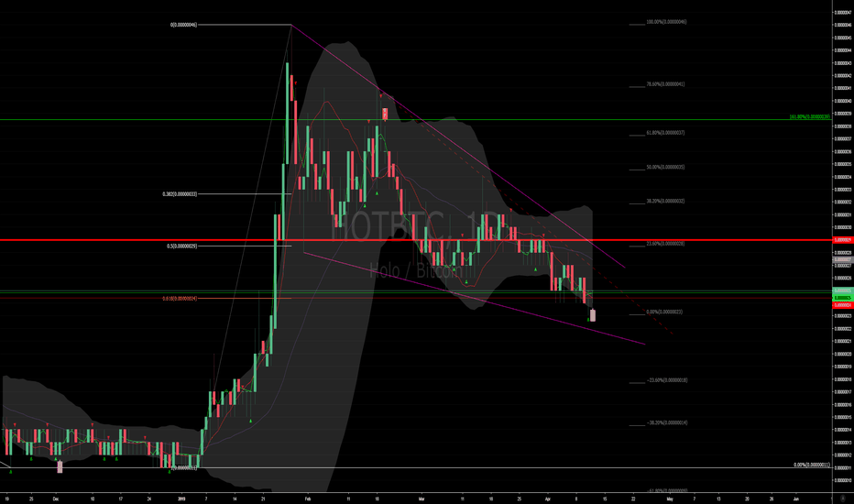Click the orange 0.618(0.00000024) retracement label
This screenshot has height=504, width=854.
pos(180,299)
